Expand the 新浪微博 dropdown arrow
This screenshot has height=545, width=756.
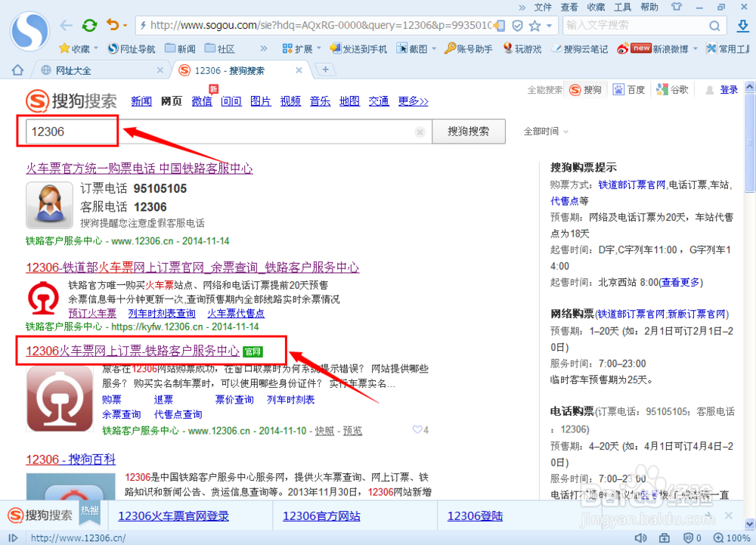(x=696, y=48)
